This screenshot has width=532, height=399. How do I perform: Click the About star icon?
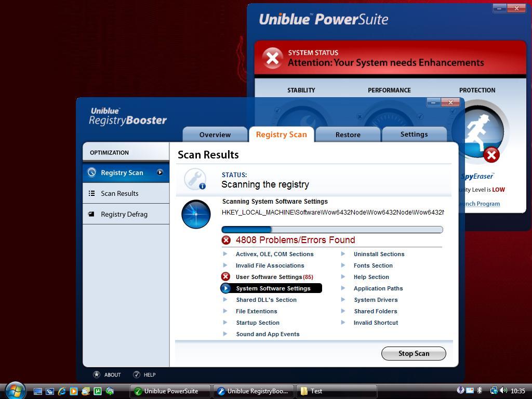click(x=97, y=375)
